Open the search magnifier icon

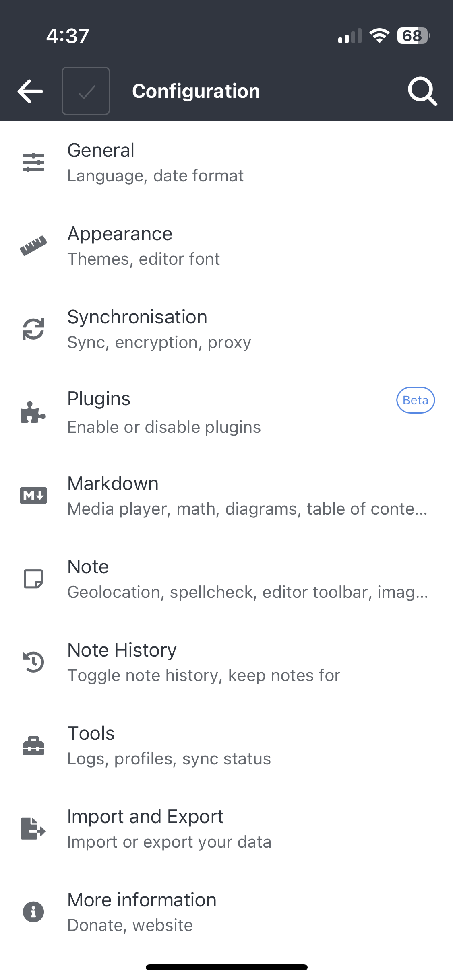[422, 91]
